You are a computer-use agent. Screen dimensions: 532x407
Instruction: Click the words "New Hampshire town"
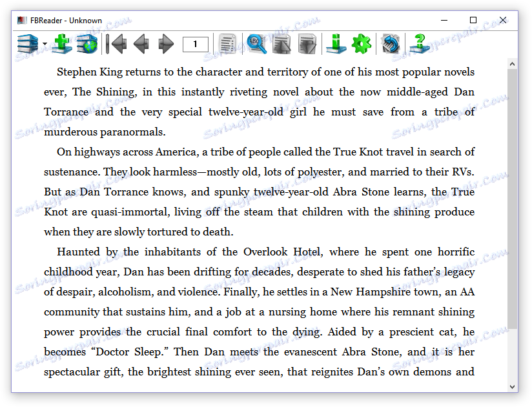[x=384, y=292]
